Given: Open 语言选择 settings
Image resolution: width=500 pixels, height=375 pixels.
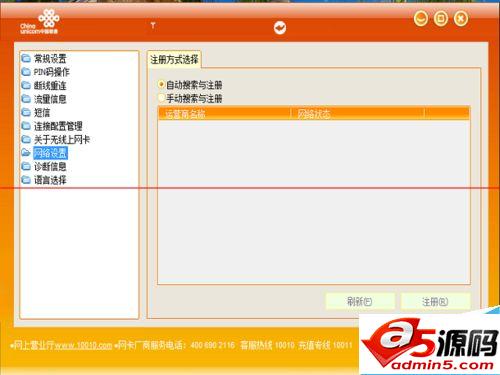Looking at the screenshot, I should pyautogui.click(x=50, y=180).
